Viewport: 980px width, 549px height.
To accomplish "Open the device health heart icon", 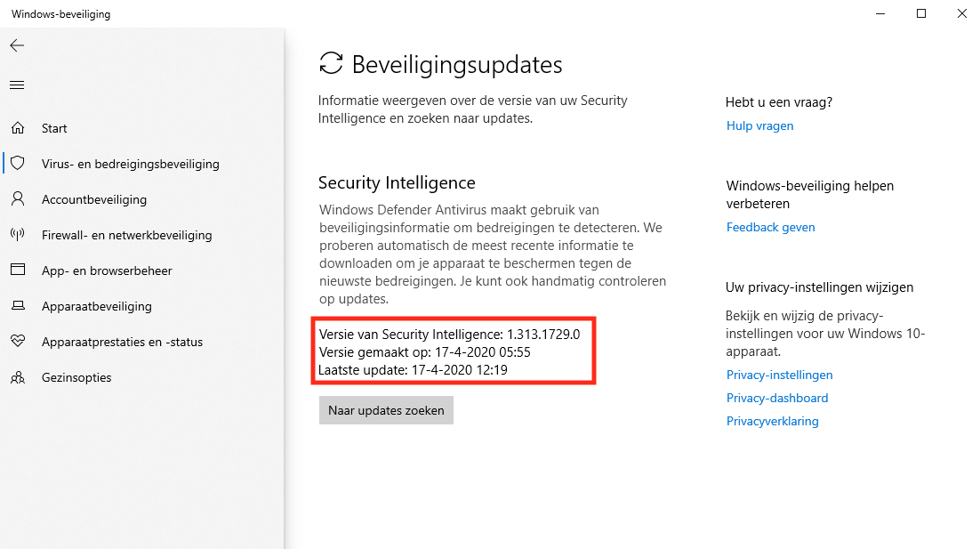I will pyautogui.click(x=17, y=342).
